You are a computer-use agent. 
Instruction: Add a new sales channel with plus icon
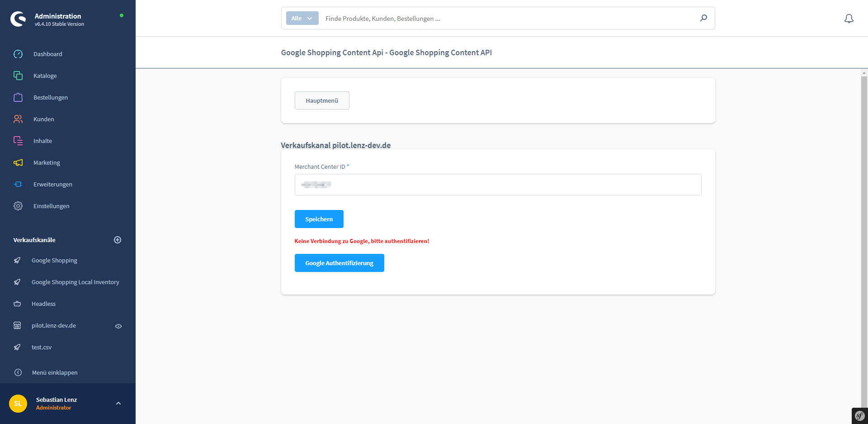pos(118,240)
